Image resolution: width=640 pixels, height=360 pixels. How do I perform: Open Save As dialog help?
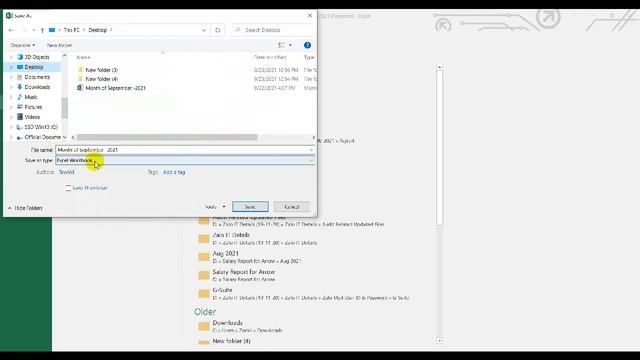tap(307, 45)
